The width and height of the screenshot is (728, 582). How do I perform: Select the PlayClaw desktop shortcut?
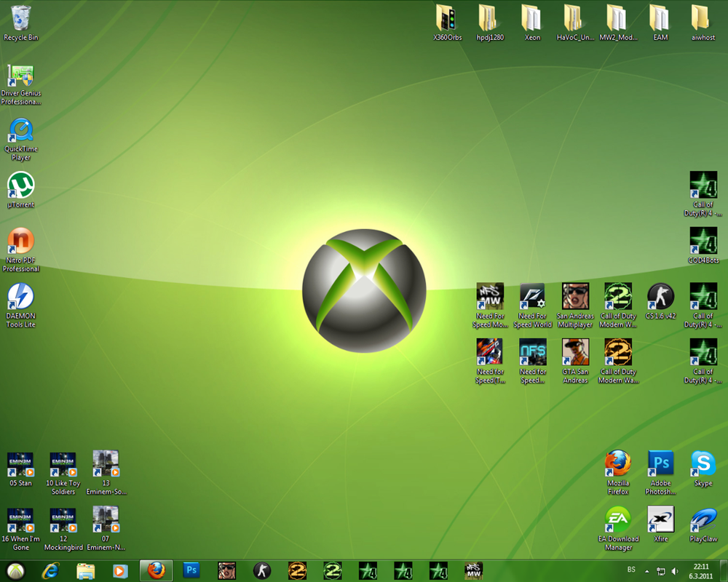coord(703,519)
